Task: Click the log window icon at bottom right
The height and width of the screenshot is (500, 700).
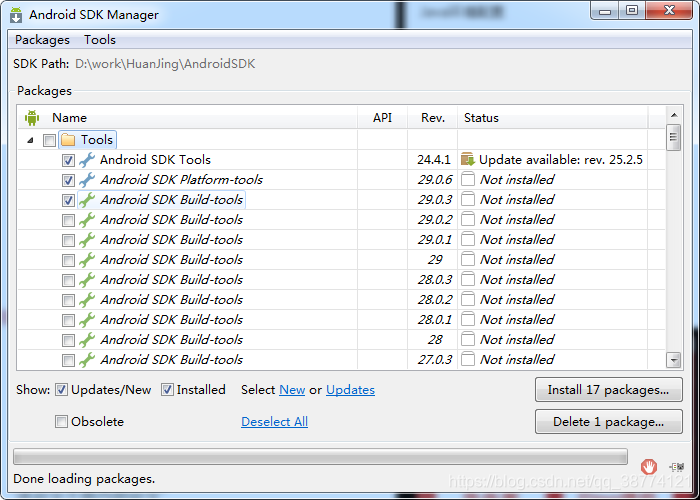Action: click(677, 467)
